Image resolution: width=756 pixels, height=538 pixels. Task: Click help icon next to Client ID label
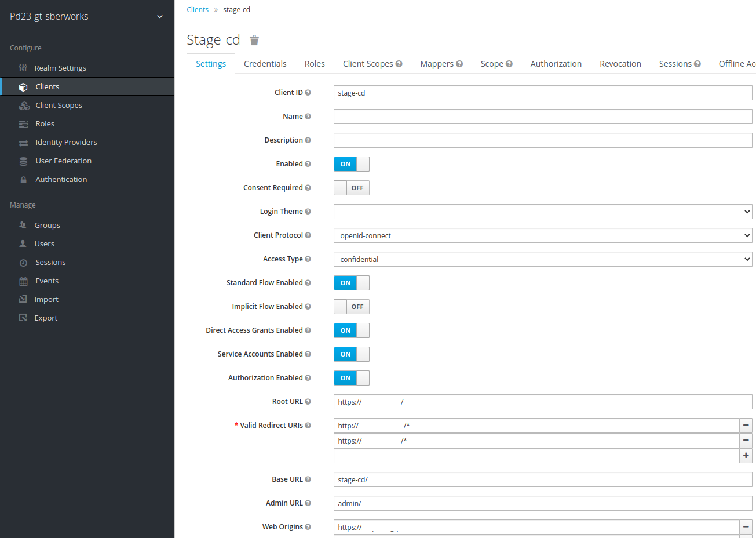pyautogui.click(x=308, y=93)
